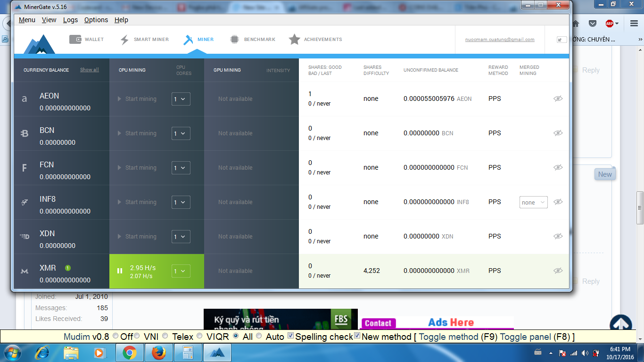This screenshot has height=362, width=644.
Task: Open CPU cores dropdown for FCN
Action: click(x=181, y=168)
